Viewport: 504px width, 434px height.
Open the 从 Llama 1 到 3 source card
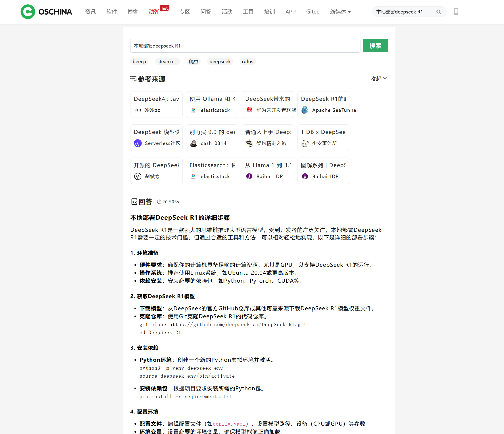(268, 171)
